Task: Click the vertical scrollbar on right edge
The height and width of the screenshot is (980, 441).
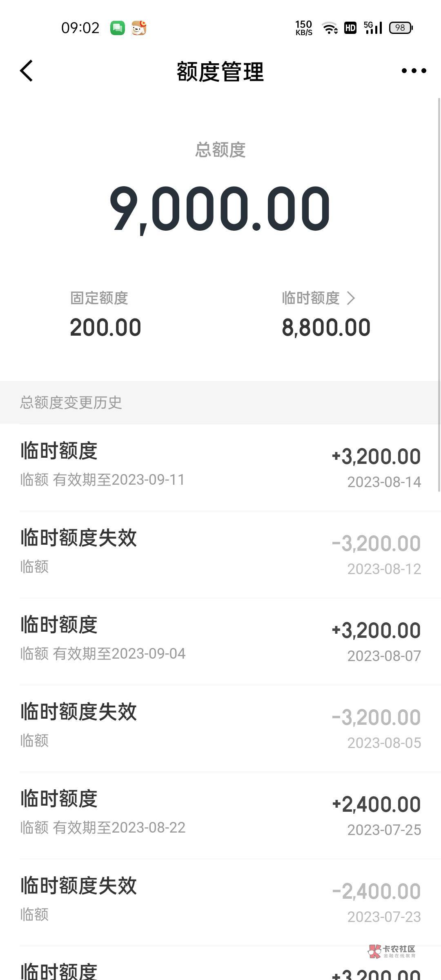Action: (439, 294)
